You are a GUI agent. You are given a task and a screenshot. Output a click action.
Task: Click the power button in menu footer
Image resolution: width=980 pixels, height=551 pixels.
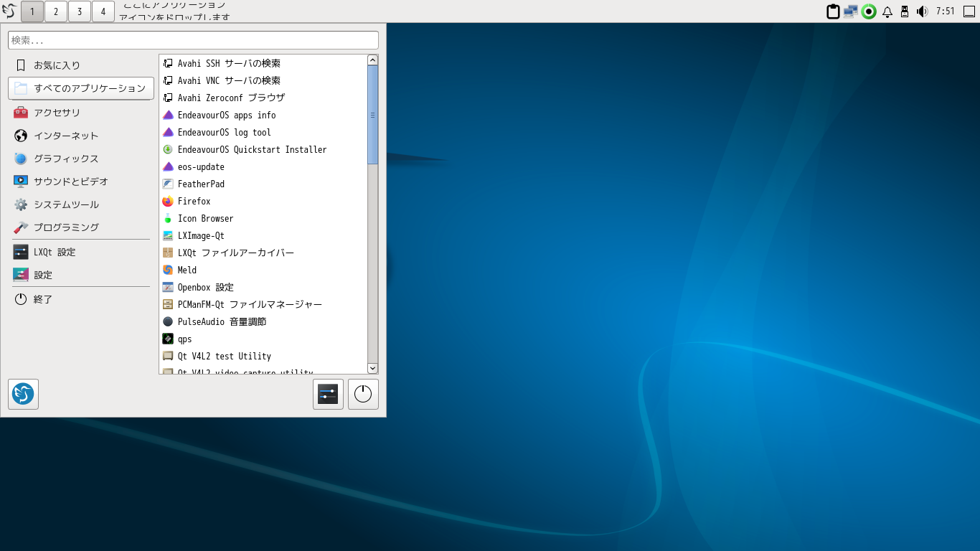pyautogui.click(x=363, y=394)
